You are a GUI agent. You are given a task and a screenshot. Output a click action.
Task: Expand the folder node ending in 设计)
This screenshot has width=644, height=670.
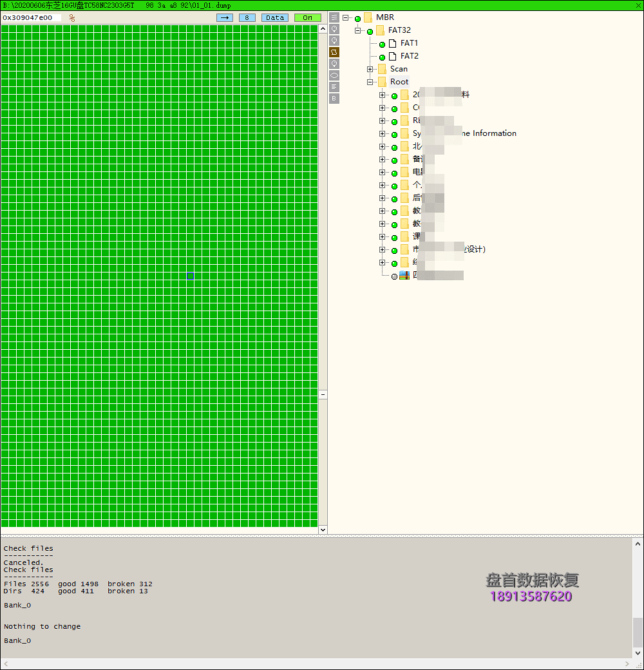pyautogui.click(x=383, y=249)
